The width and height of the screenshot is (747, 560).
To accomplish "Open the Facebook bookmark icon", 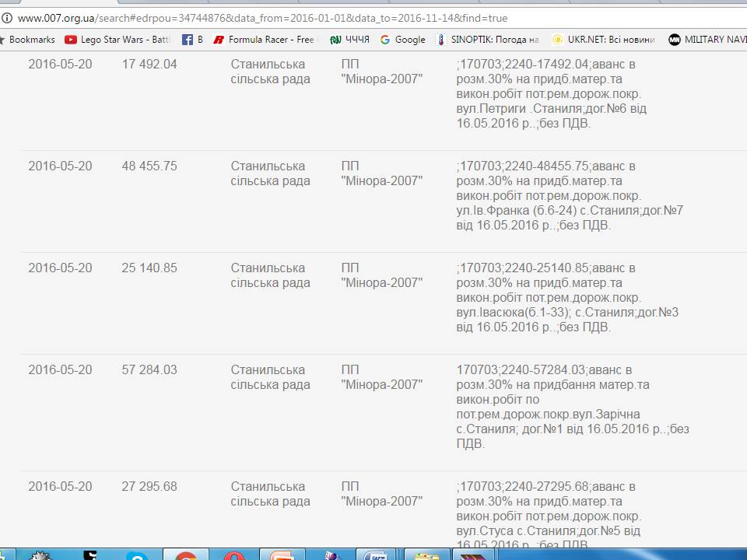I will pyautogui.click(x=191, y=40).
